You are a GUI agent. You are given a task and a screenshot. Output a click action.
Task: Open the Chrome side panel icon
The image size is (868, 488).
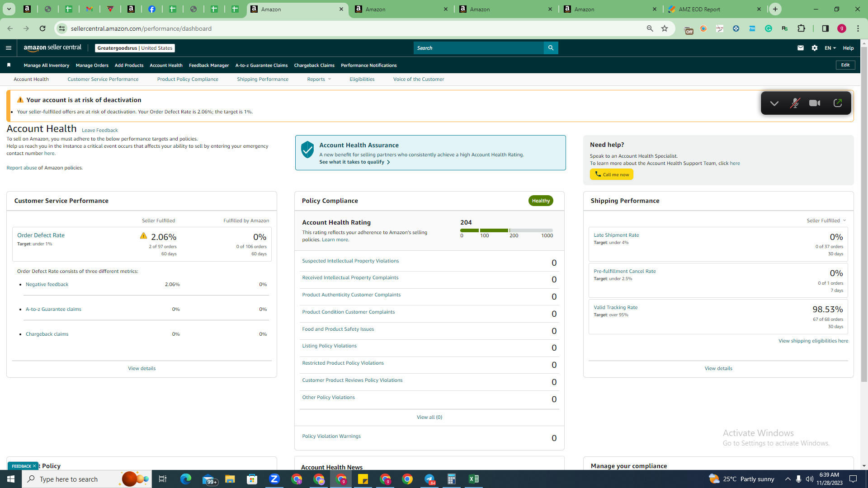pyautogui.click(x=826, y=28)
